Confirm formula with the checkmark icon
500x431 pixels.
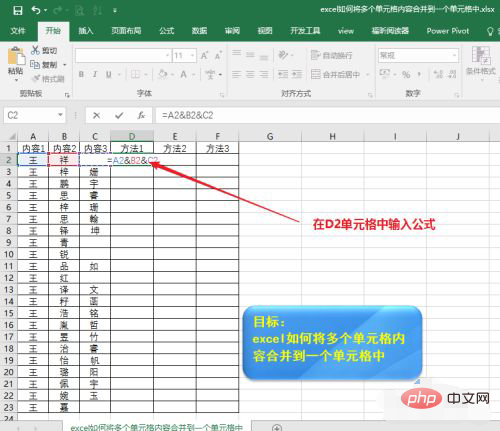point(119,116)
